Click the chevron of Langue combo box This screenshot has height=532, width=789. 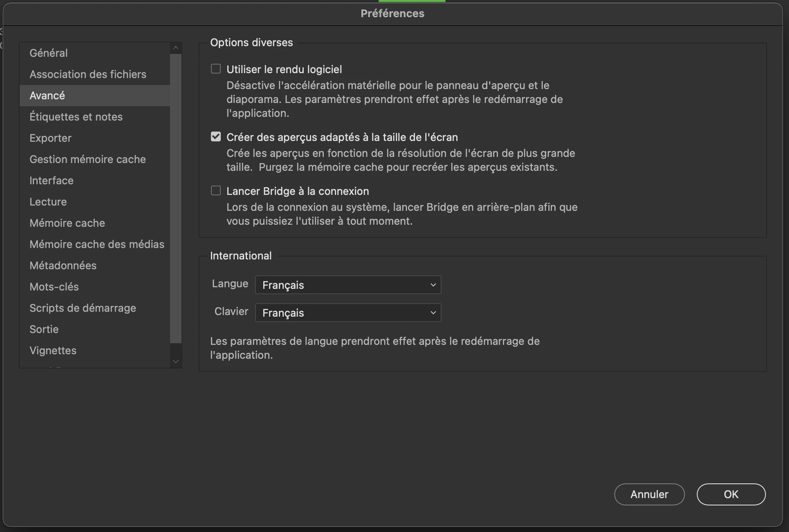coord(433,285)
